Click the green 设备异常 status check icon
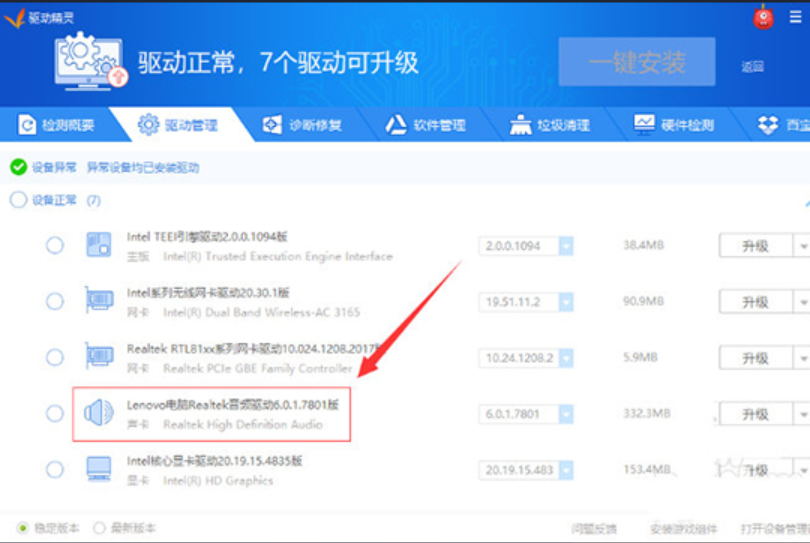Screen dimensions: 810x543 click(18, 167)
